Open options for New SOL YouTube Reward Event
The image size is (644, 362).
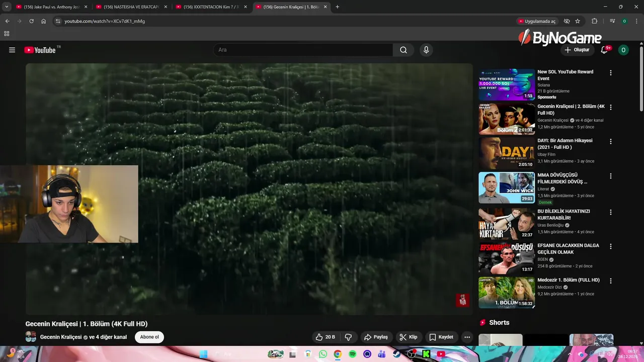tap(611, 73)
